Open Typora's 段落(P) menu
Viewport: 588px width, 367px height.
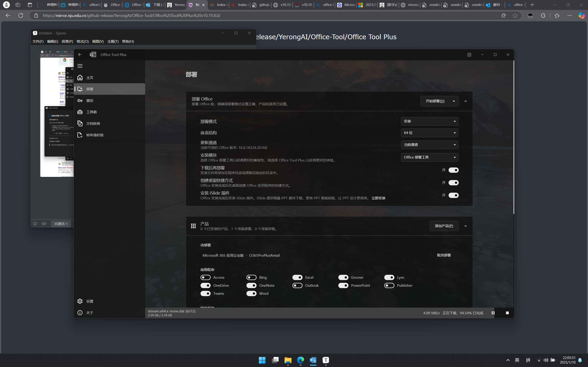point(67,42)
